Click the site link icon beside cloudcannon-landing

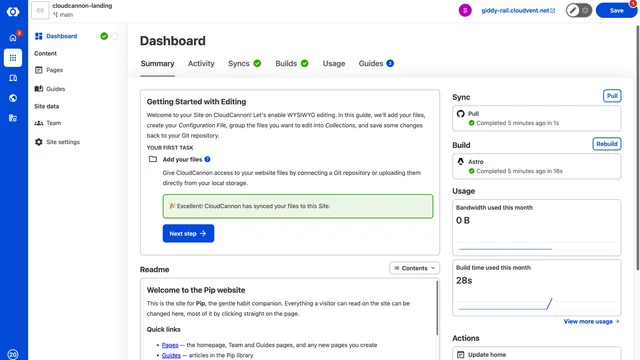click(40, 11)
